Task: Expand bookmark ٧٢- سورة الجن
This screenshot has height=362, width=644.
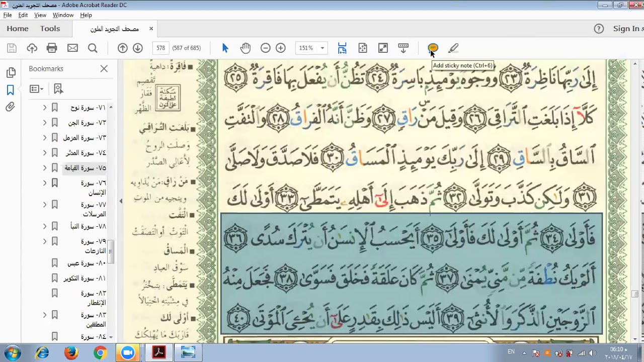Action: pos(44,123)
